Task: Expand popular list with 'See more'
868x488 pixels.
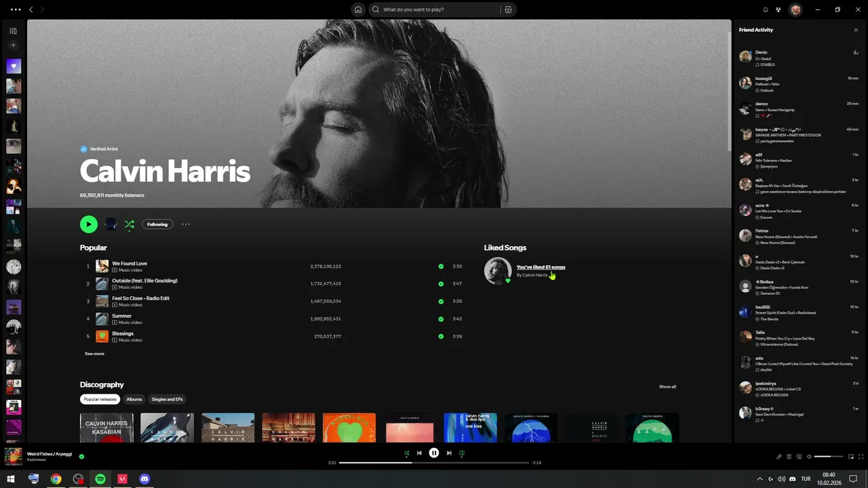Action: point(94,354)
